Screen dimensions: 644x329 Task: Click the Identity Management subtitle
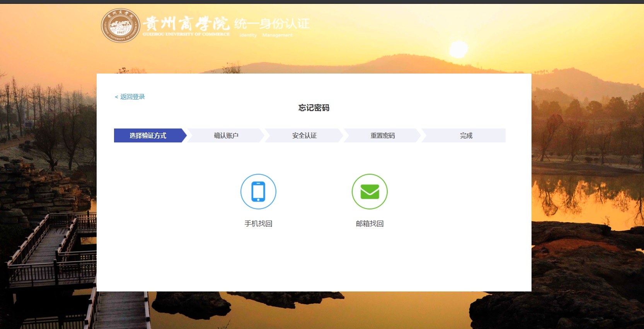coord(266,35)
